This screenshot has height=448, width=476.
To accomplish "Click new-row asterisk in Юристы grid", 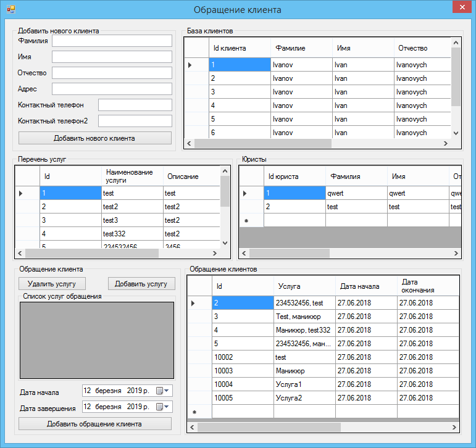I will click(246, 221).
